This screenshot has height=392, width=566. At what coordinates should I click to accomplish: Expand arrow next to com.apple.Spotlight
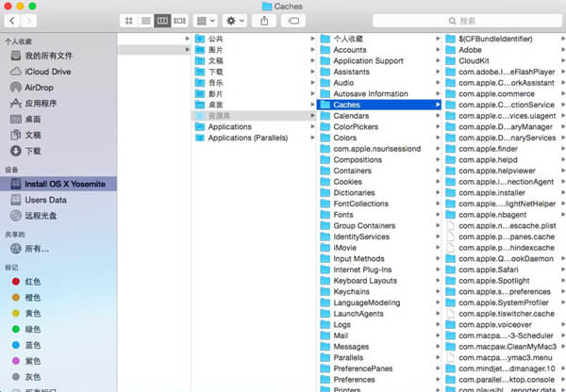[563, 281]
